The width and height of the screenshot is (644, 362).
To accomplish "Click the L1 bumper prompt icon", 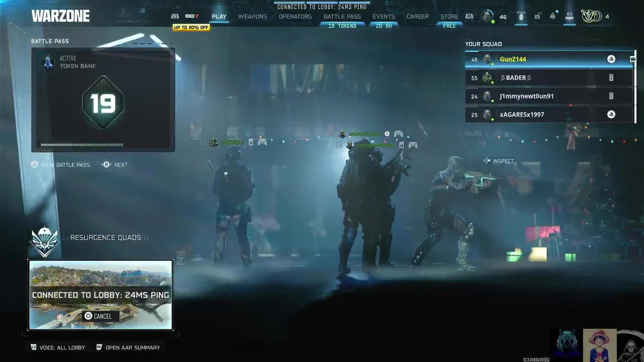I will click(x=175, y=17).
